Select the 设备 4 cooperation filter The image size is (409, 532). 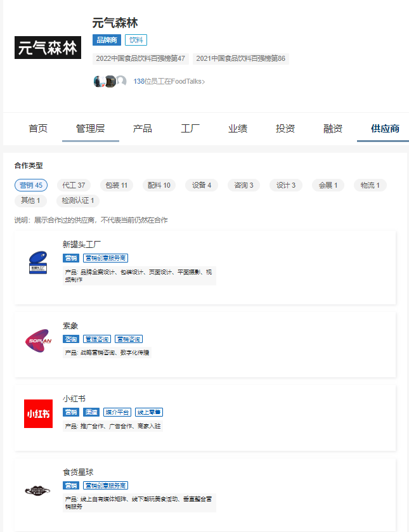pyautogui.click(x=201, y=185)
